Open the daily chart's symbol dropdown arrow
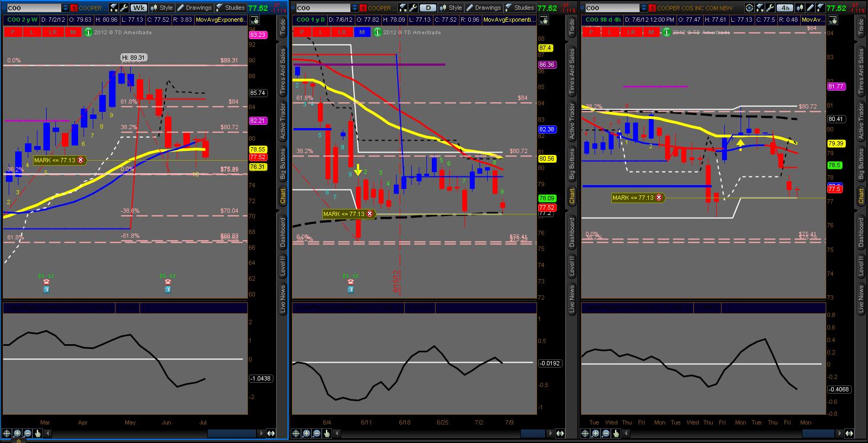 point(355,8)
